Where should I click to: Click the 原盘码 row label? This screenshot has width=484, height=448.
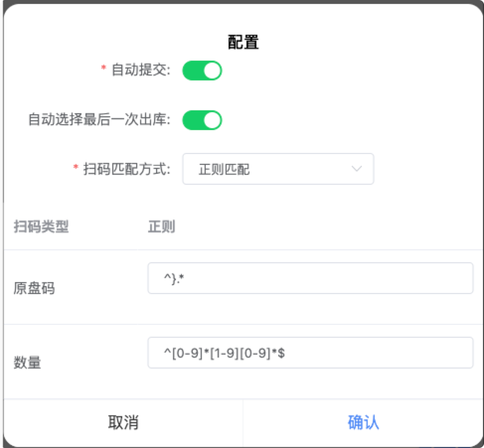(x=34, y=289)
